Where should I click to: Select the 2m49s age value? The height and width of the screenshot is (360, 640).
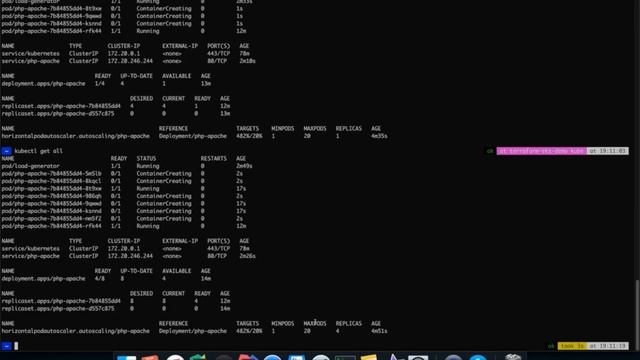click(244, 166)
